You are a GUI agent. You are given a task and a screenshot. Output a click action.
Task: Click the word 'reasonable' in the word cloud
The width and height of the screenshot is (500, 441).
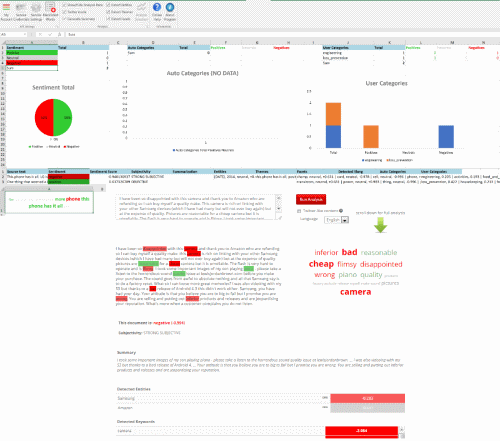pos(379,253)
